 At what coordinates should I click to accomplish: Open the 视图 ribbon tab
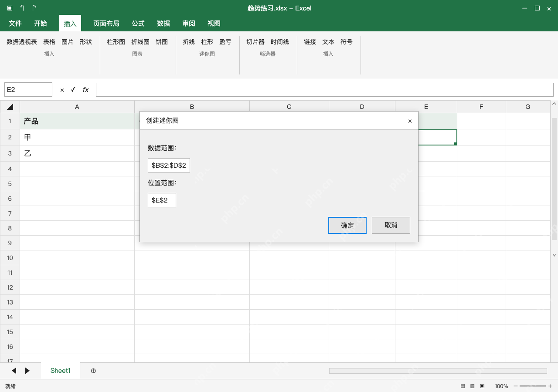214,24
